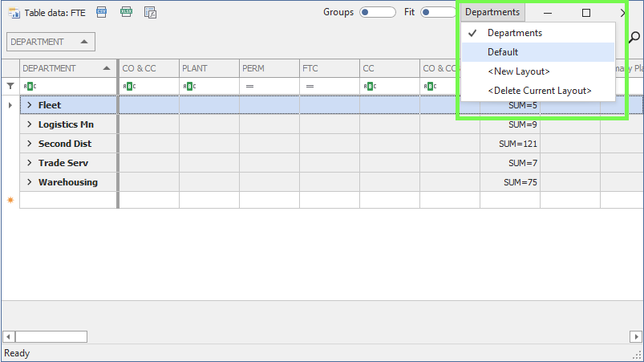This screenshot has height=362, width=644.
Task: Click the horizontal scrollbar thumb
Action: click(51, 336)
